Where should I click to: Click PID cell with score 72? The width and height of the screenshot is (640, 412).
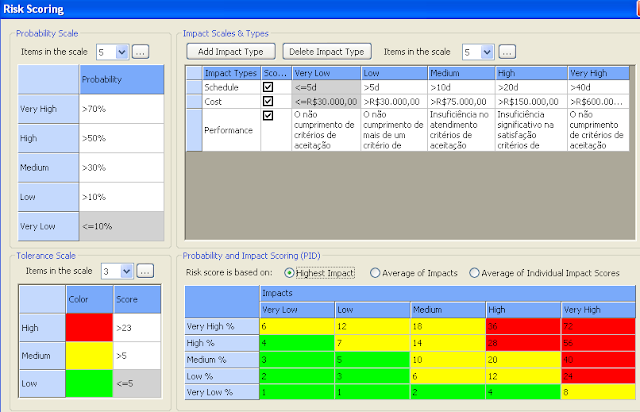tap(598, 326)
